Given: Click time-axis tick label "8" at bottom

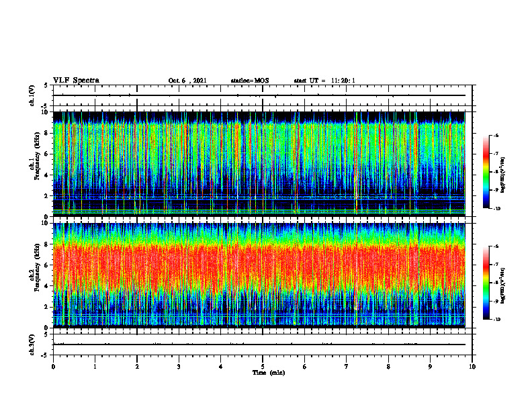Looking at the screenshot, I should 388,367.
